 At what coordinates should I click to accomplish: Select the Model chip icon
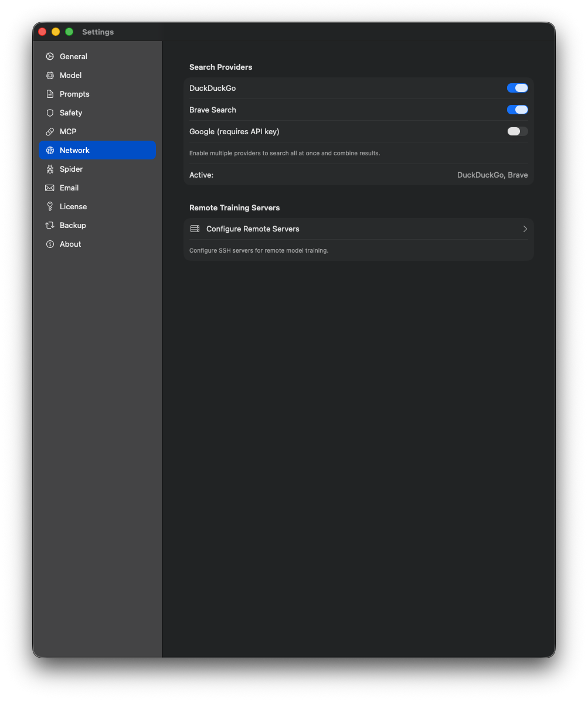click(x=50, y=75)
